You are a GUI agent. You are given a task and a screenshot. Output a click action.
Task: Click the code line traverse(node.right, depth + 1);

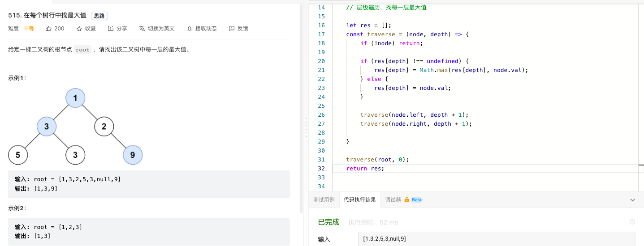click(x=416, y=124)
